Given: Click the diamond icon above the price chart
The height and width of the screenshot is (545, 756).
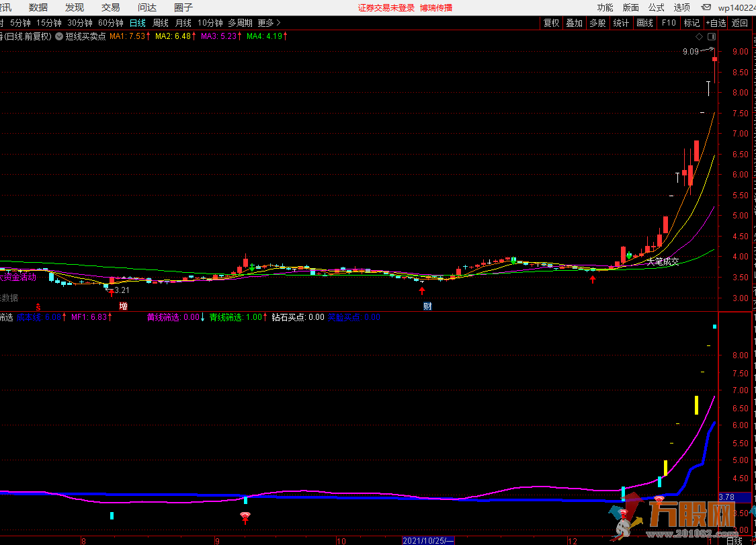Looking at the screenshot, I should (x=699, y=37).
